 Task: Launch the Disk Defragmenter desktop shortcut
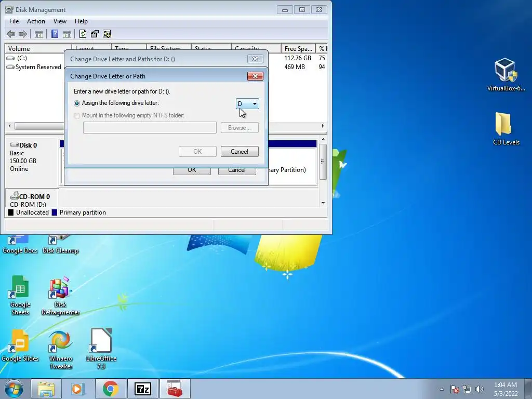pos(60,296)
